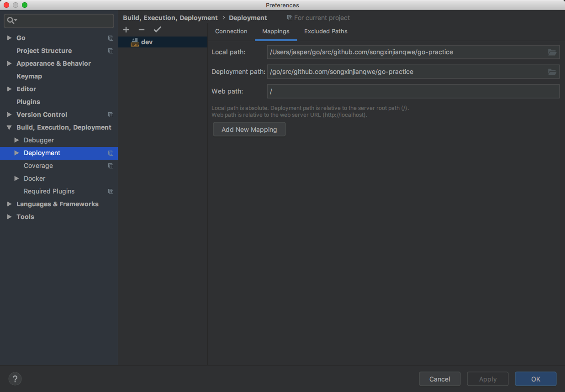The height and width of the screenshot is (392, 565).
Task: Click the Deployment breadcrumb label
Action: click(248, 18)
